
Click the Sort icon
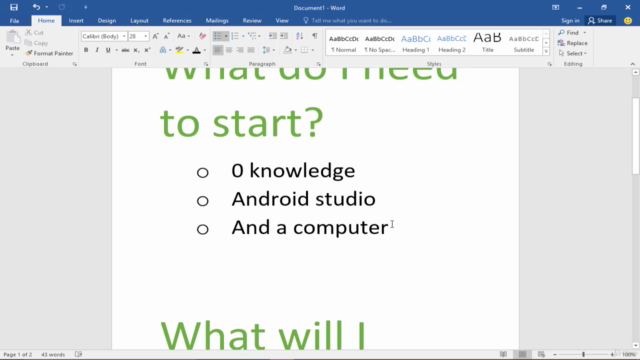300,36
